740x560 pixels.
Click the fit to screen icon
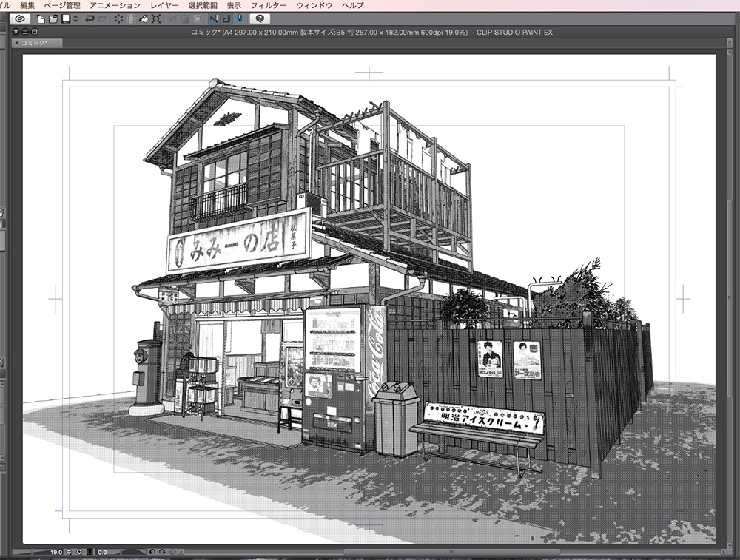tap(90, 552)
